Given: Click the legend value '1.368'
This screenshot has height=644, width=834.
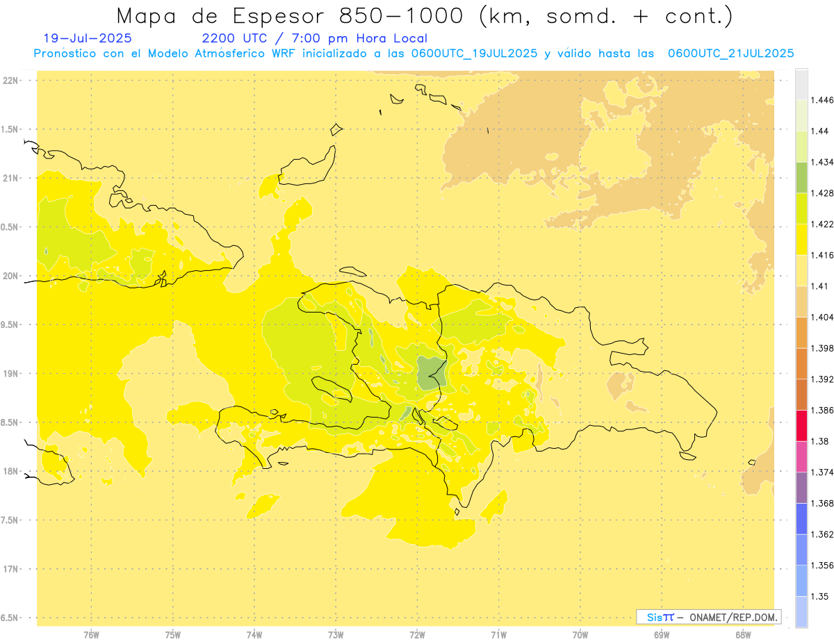Looking at the screenshot, I should click(x=822, y=503).
